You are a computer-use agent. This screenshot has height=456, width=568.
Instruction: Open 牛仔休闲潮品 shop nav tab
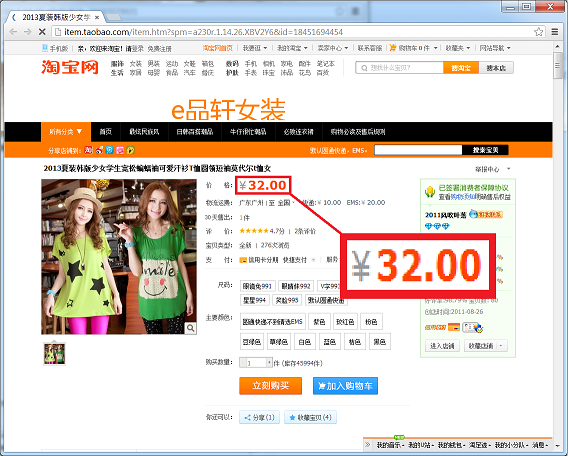[248, 132]
